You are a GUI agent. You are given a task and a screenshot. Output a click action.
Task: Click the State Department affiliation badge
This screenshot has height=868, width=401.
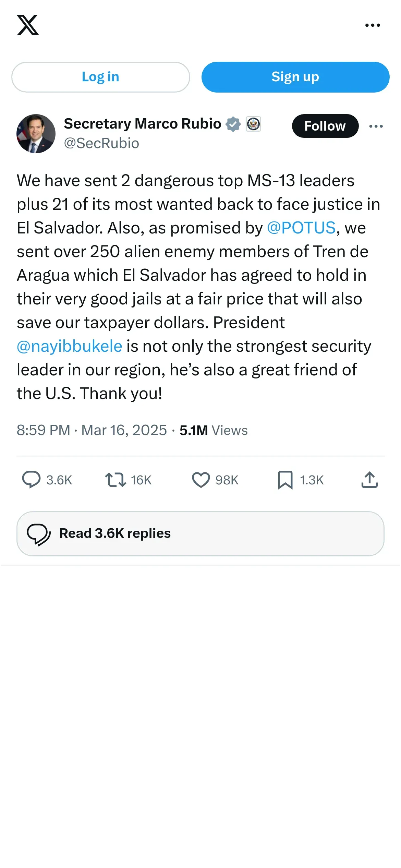click(254, 124)
